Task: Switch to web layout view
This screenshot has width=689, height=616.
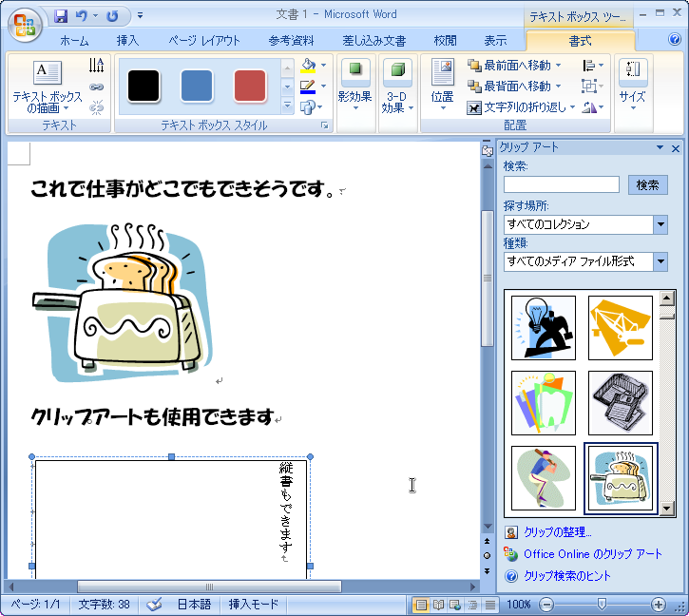Action: tap(455, 605)
